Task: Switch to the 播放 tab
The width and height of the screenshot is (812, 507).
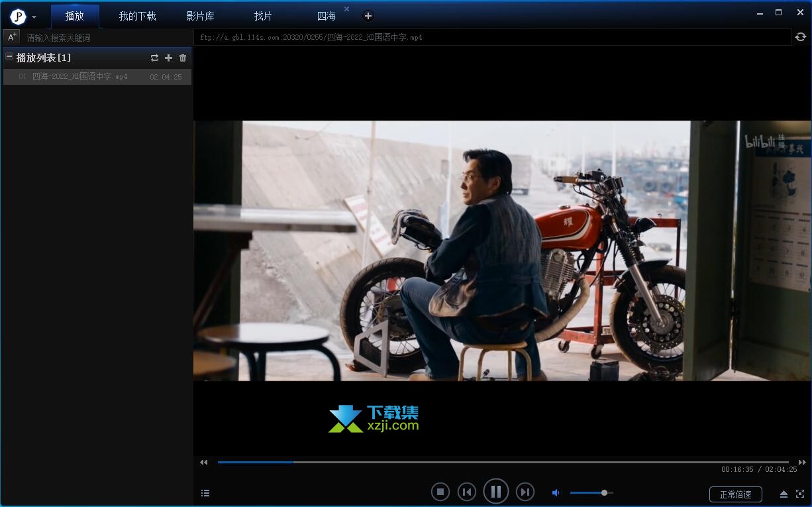Action: [x=75, y=16]
